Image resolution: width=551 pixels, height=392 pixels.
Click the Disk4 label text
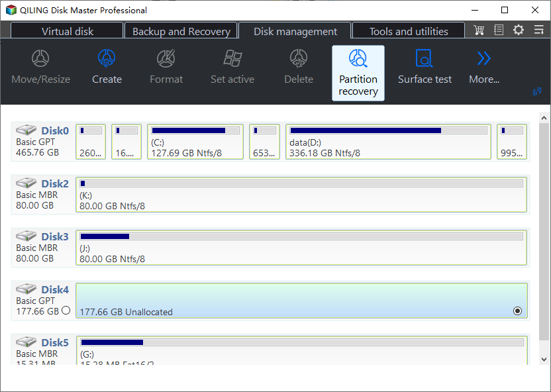55,290
